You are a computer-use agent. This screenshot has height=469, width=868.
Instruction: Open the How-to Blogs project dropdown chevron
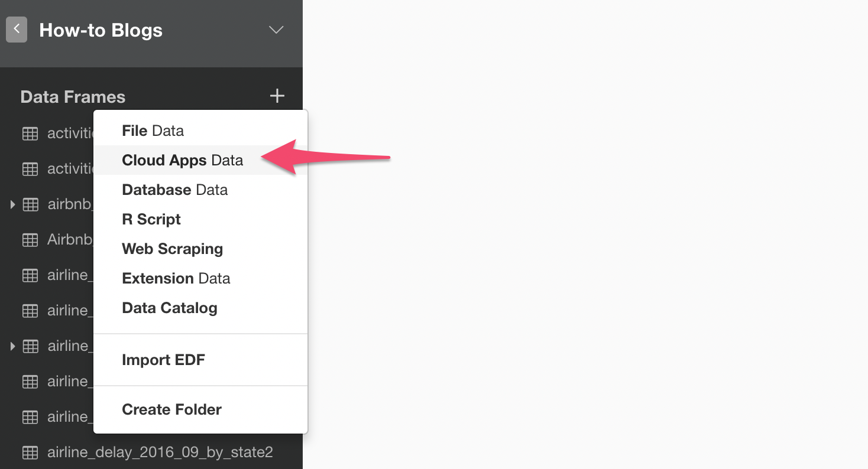[276, 30]
